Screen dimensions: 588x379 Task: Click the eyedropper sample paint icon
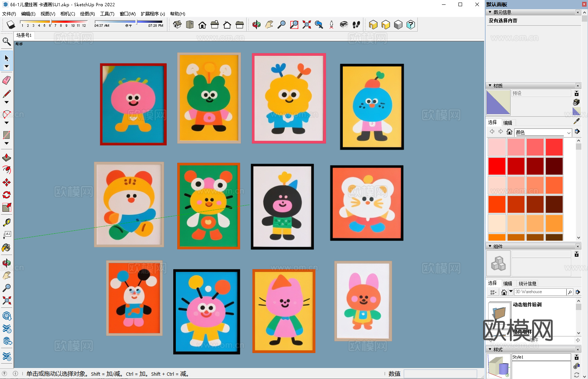pos(577,121)
